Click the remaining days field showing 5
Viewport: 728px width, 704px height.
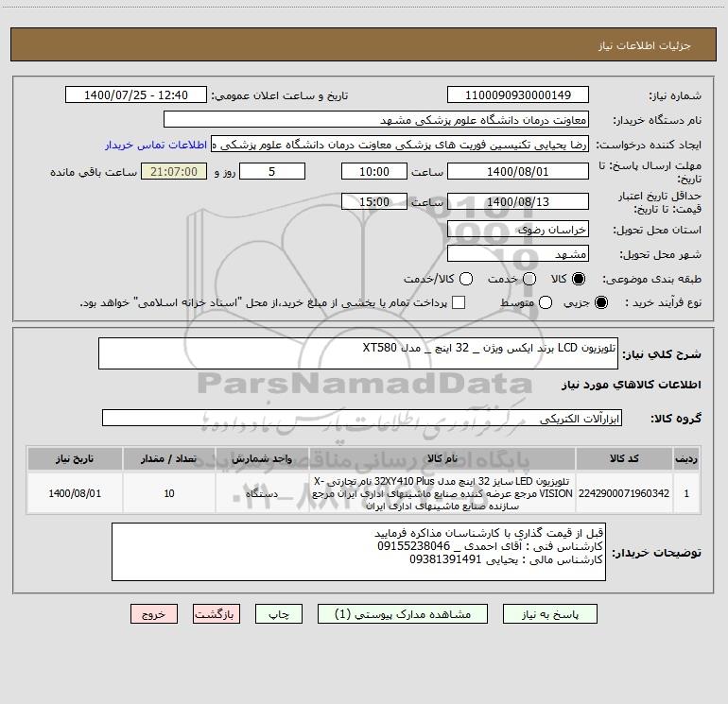point(272,172)
